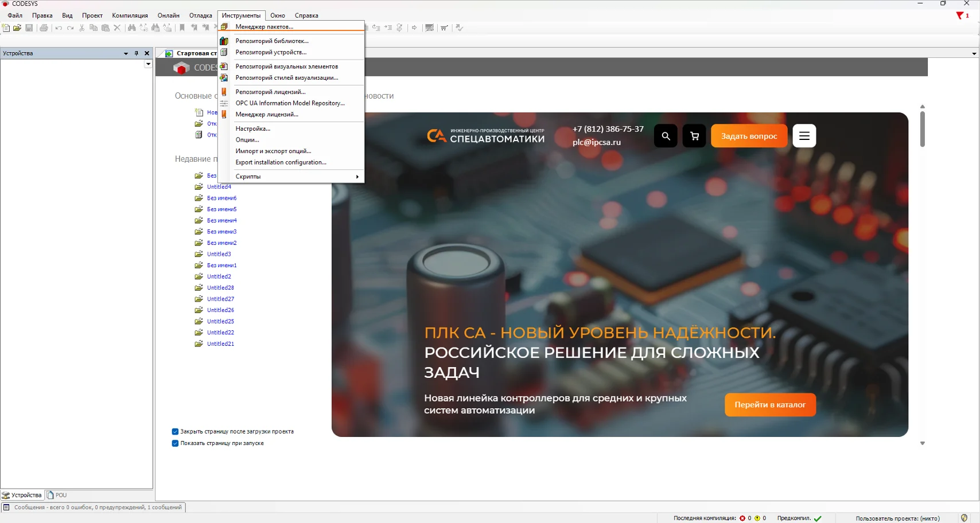Click the red filter notification icon
980x523 pixels.
tap(960, 15)
